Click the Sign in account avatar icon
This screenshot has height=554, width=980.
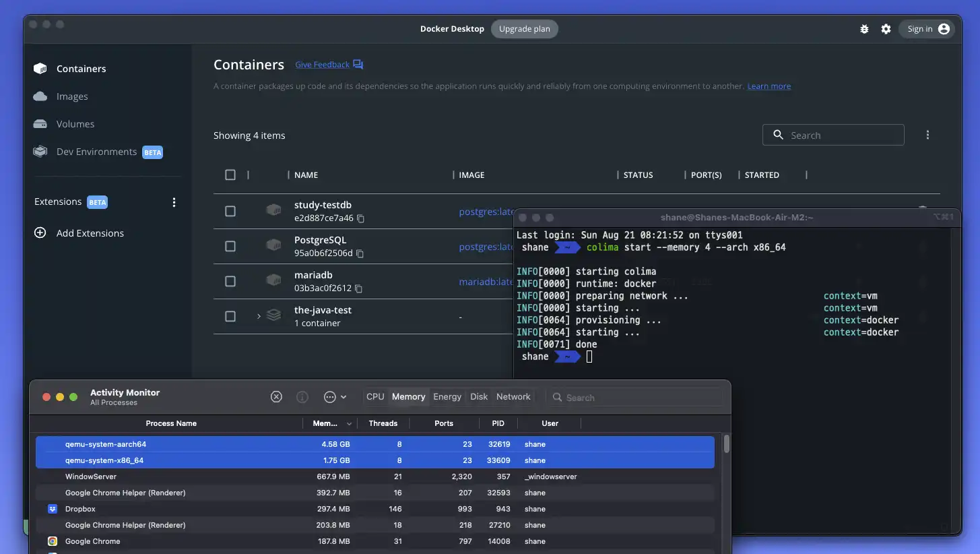coord(944,29)
